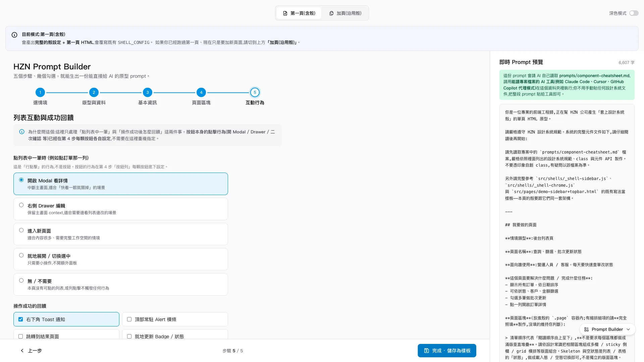Choose the 就地展開 / 切換選中 radio option
The height and width of the screenshot is (362, 644).
tap(121, 259)
